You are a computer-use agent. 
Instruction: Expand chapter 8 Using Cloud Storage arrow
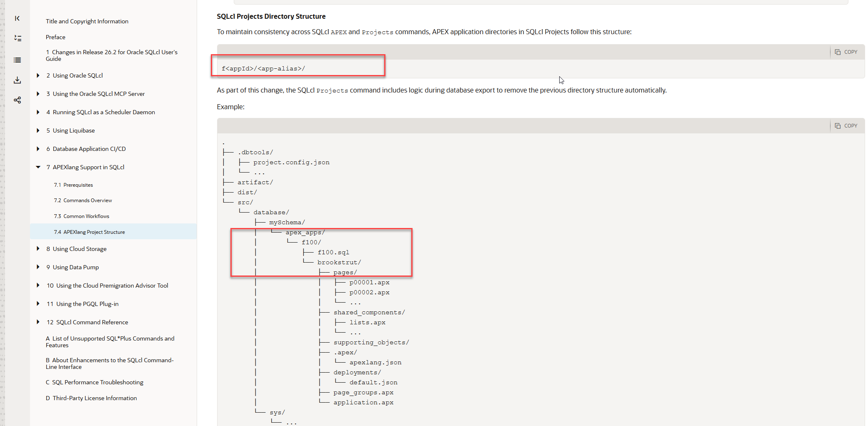pyautogui.click(x=38, y=249)
